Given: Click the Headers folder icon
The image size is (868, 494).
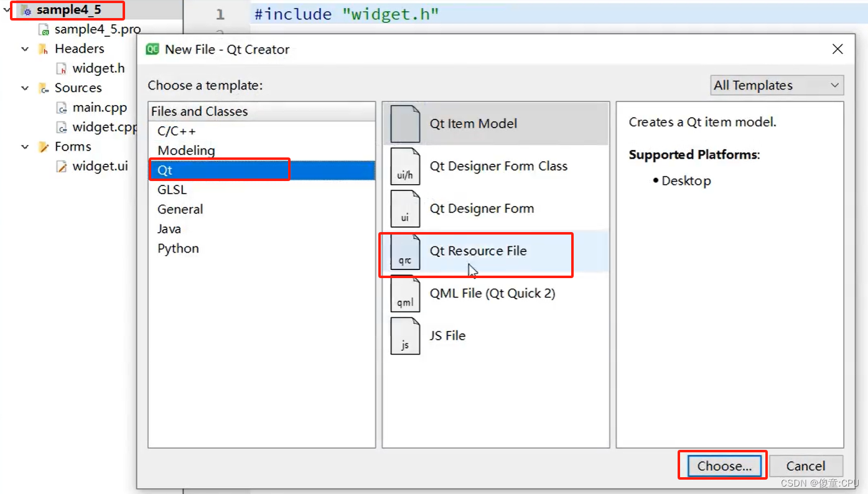Looking at the screenshot, I should (x=44, y=49).
